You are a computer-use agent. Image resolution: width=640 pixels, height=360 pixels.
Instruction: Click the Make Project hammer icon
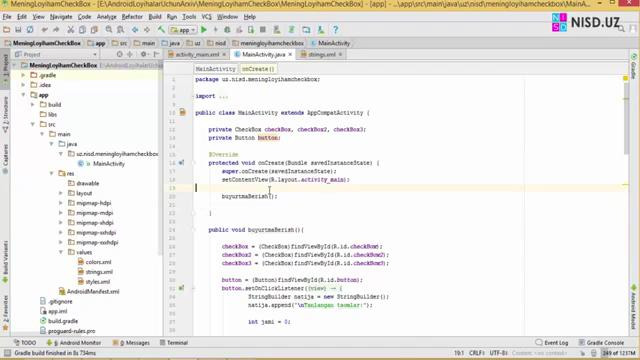[161, 30]
